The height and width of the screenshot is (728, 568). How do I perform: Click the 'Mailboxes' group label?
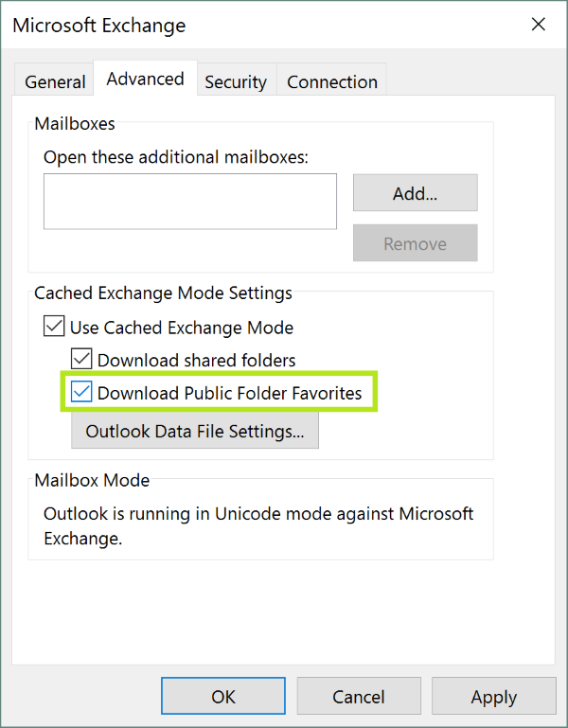click(74, 123)
